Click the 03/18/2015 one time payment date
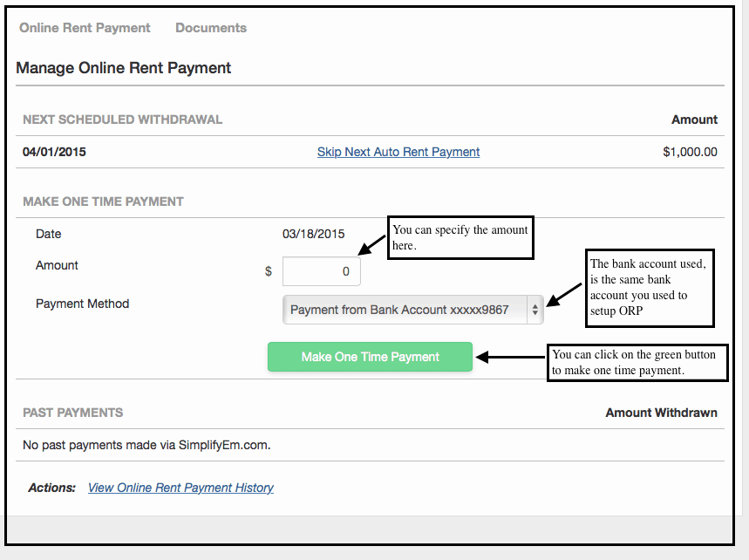Image resolution: width=749 pixels, height=560 pixels. (313, 234)
